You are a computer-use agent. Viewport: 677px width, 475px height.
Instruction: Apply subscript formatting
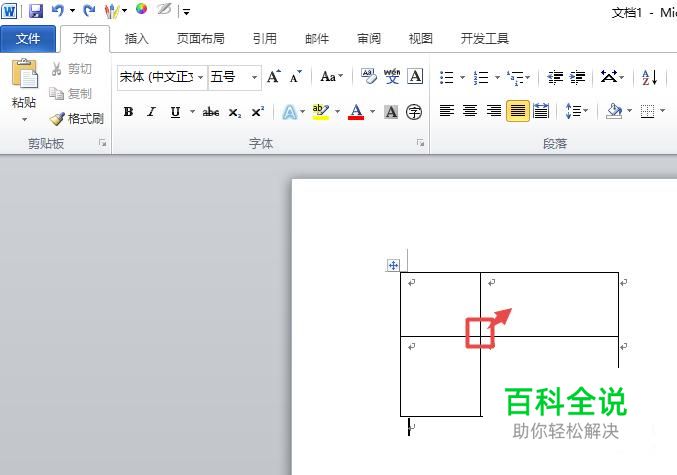coord(234,113)
